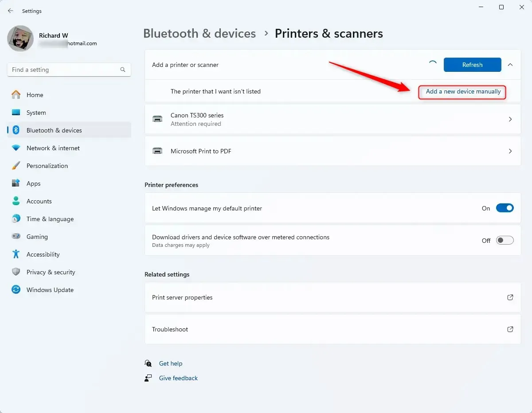
Task: Click the Accessibility figure icon
Action: click(16, 254)
